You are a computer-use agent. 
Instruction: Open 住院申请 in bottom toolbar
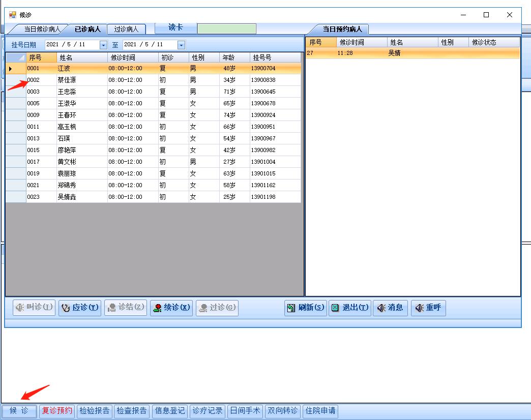(320, 410)
